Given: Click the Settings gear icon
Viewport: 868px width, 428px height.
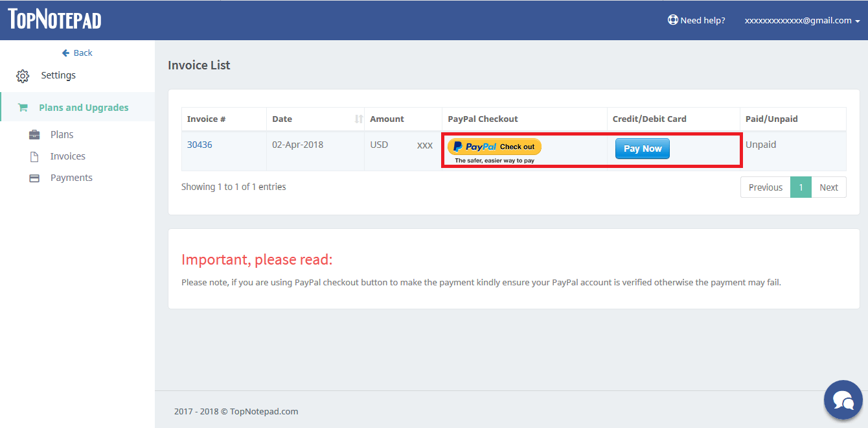Looking at the screenshot, I should tap(23, 76).
